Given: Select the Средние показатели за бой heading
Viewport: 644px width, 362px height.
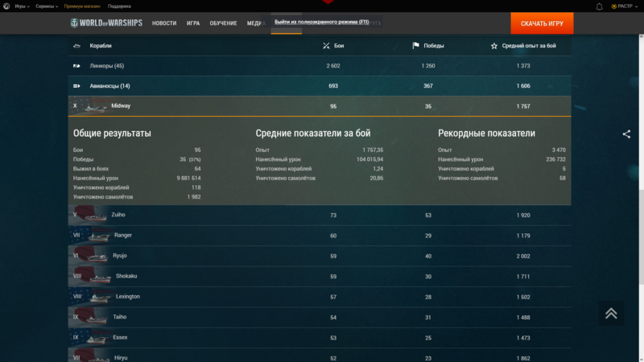Looking at the screenshot, I should (x=313, y=133).
